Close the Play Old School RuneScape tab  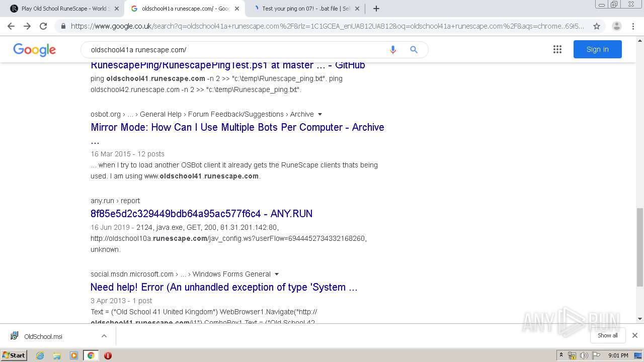pyautogui.click(x=117, y=9)
